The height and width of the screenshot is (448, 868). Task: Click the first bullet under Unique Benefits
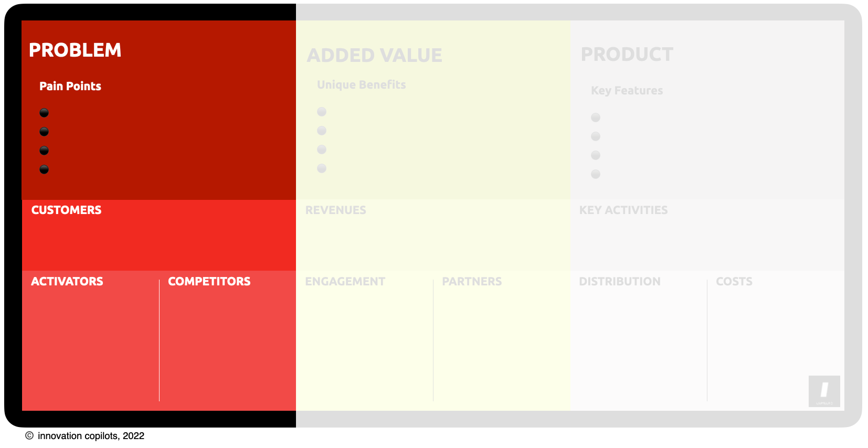point(322,112)
